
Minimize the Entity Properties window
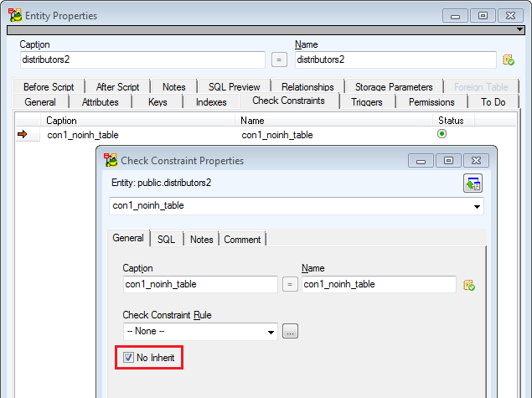click(455, 16)
